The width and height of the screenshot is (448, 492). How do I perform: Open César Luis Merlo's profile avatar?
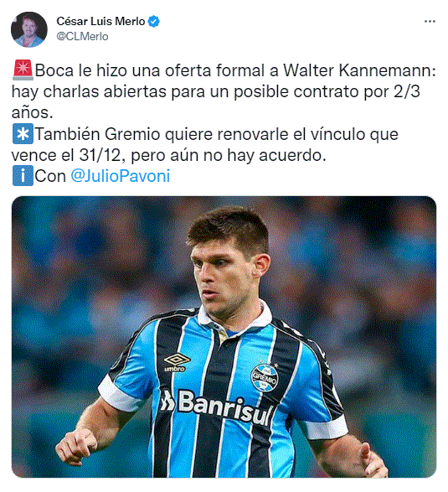click(28, 29)
